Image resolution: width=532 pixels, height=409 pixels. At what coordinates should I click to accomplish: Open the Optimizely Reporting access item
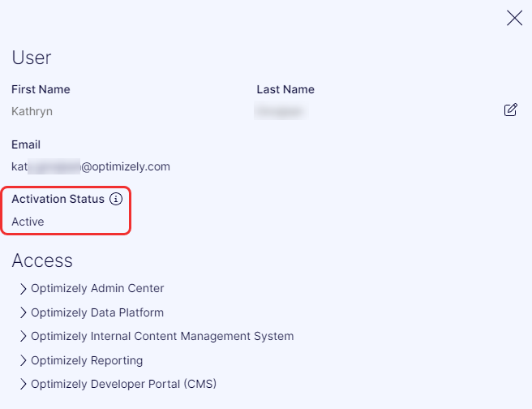coord(87,360)
